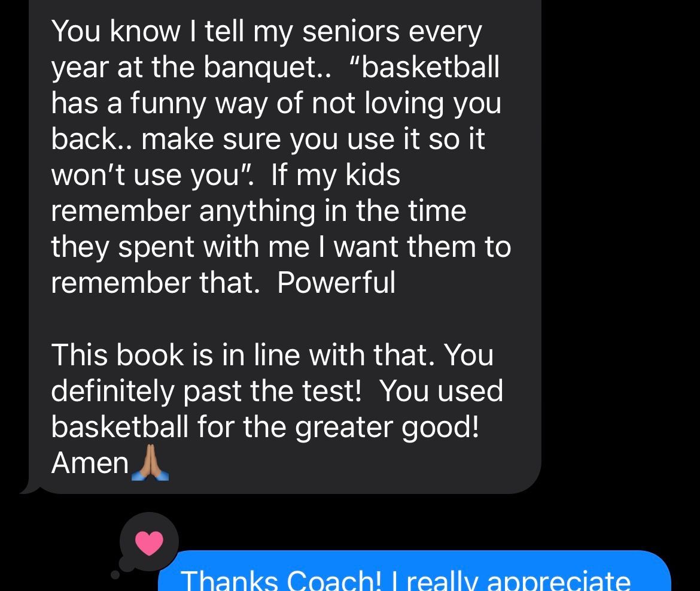Click the text 'remember anything in the time'

click(258, 211)
